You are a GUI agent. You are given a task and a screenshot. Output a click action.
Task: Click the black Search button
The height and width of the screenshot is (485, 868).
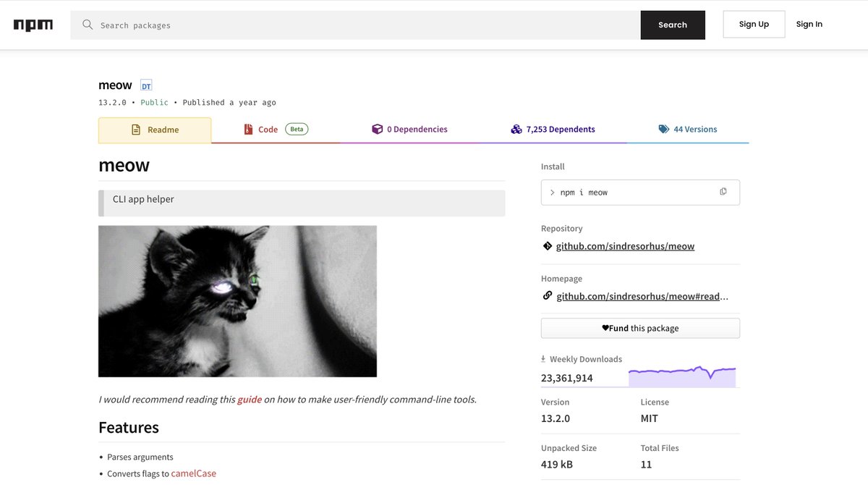(673, 25)
